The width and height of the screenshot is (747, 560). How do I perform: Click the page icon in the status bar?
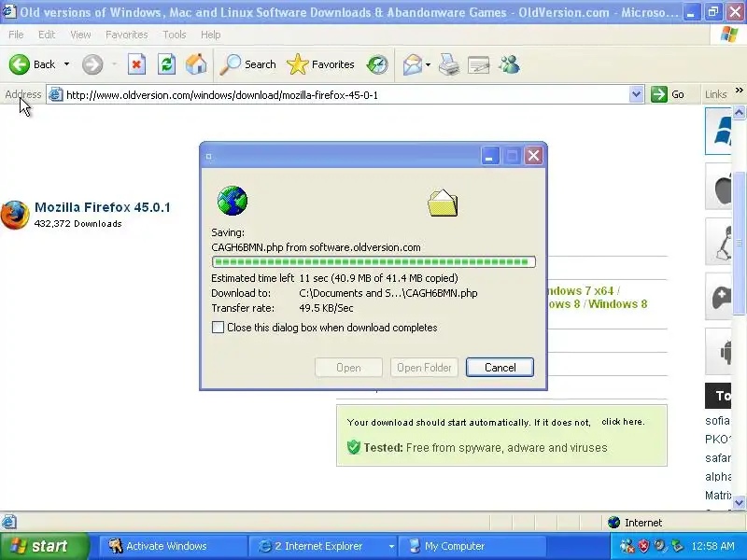pos(9,522)
